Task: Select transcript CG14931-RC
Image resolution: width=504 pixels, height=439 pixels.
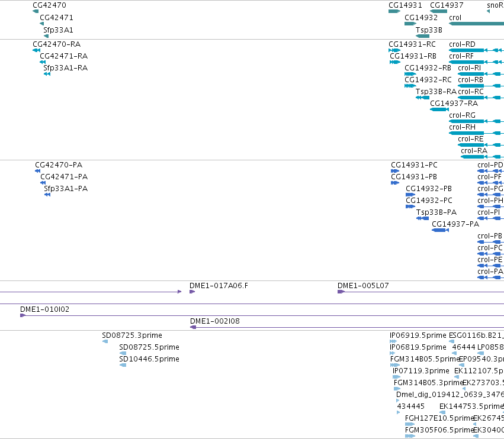Action: click(x=412, y=44)
